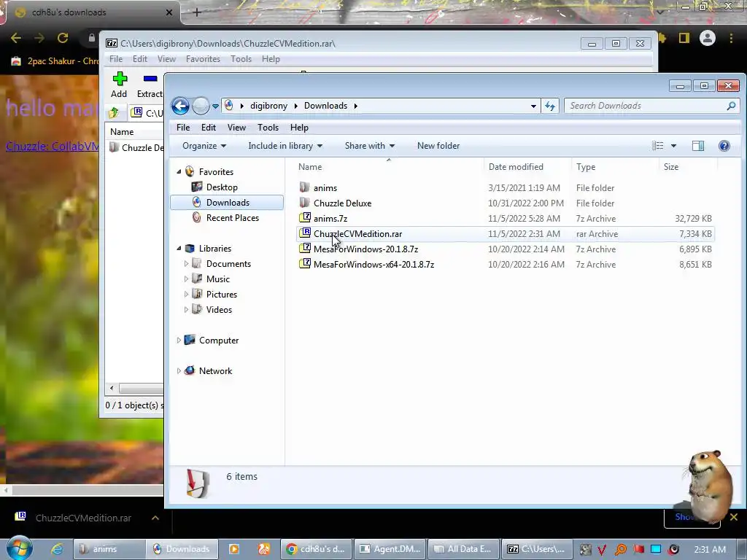Viewport: 747px width, 560px height.
Task: Expand the Videos library
Action: click(186, 309)
